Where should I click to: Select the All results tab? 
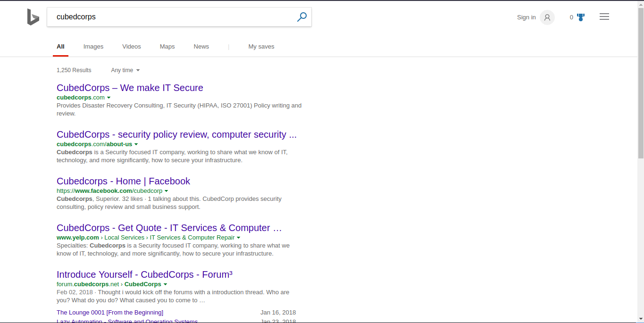[x=60, y=47]
